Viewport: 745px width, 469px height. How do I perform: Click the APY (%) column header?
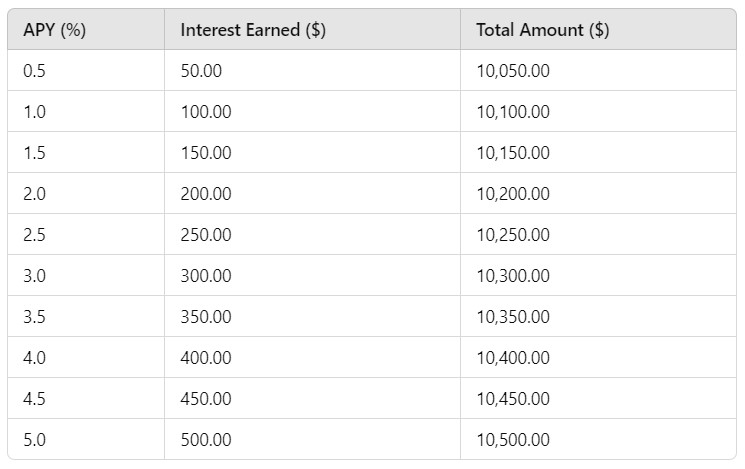click(86, 29)
